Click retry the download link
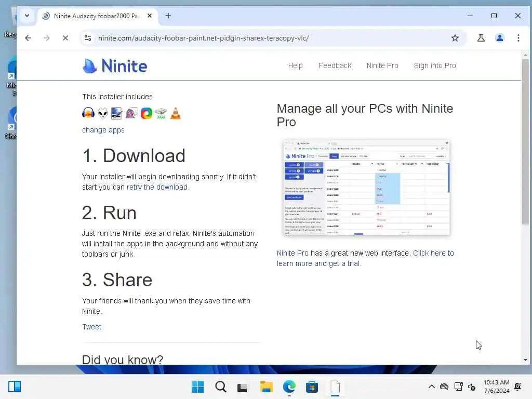 [x=157, y=187]
